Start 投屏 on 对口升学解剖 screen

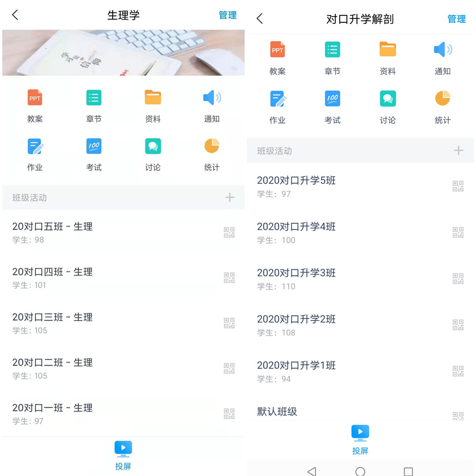tap(360, 440)
